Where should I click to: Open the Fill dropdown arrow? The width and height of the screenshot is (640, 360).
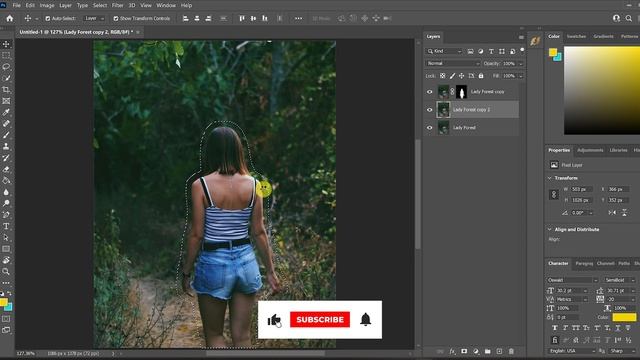pyautogui.click(x=521, y=76)
